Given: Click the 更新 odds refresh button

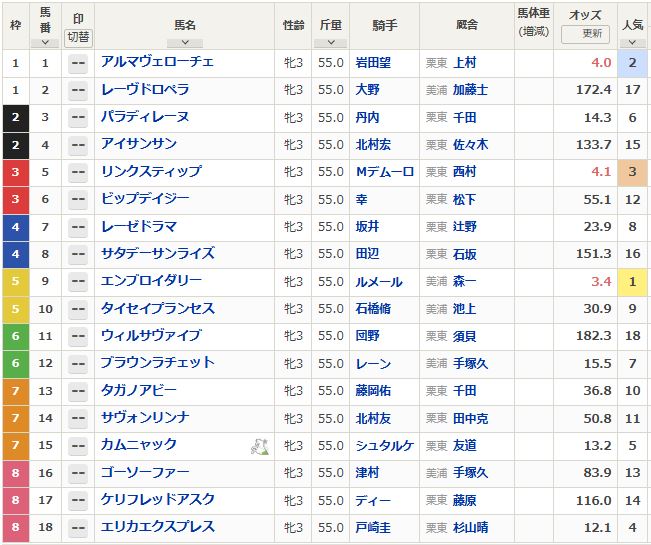Looking at the screenshot, I should pos(585,34).
